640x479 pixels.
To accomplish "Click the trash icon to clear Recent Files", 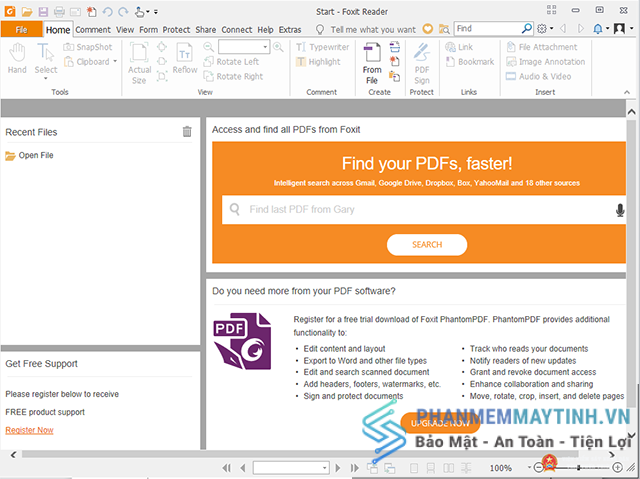I will pos(187,131).
